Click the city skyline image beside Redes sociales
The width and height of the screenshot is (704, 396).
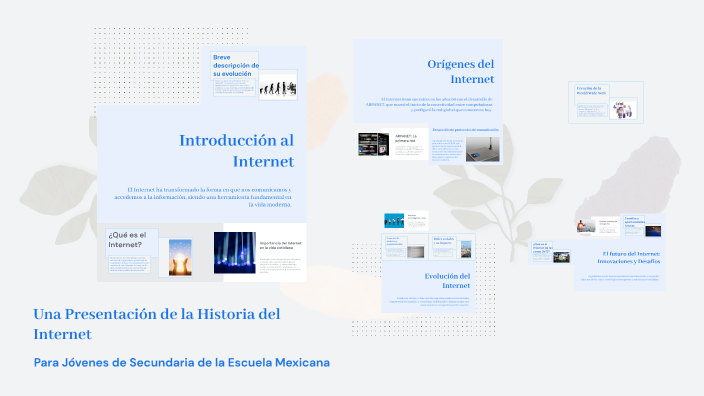(x=466, y=249)
